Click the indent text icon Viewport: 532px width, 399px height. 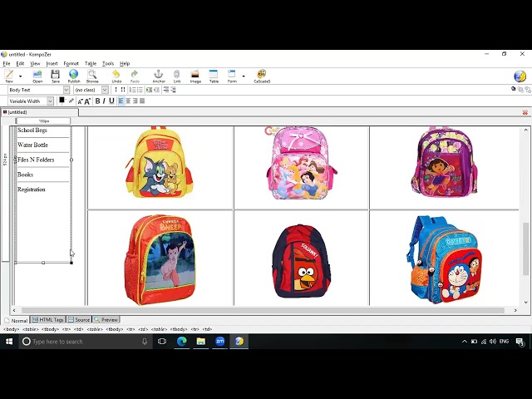click(149, 90)
